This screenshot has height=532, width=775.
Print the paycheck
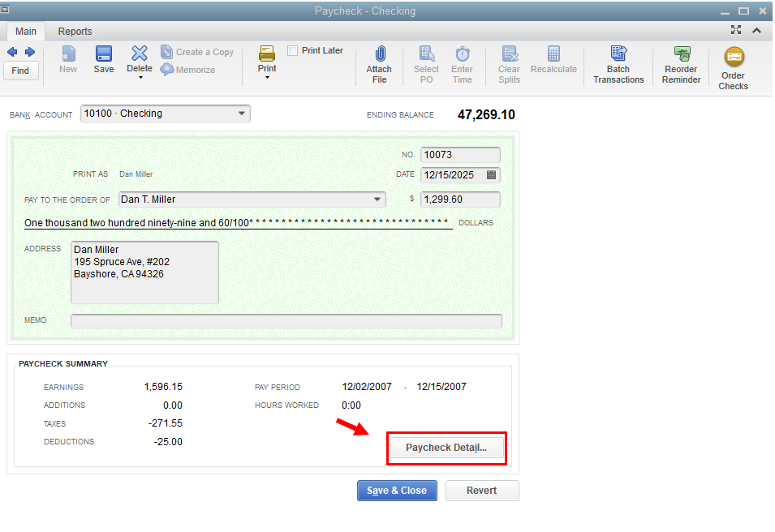(267, 58)
